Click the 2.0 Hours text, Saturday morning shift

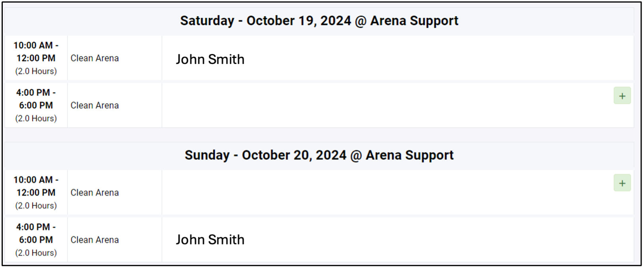click(36, 71)
